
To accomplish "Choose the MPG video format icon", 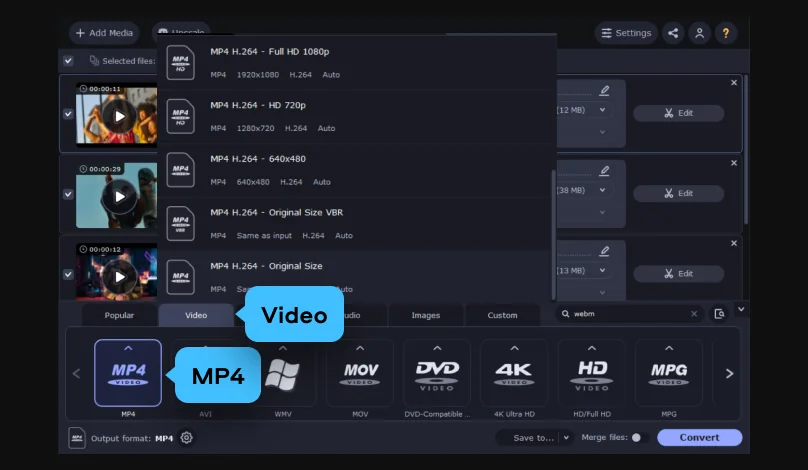I will (669, 373).
